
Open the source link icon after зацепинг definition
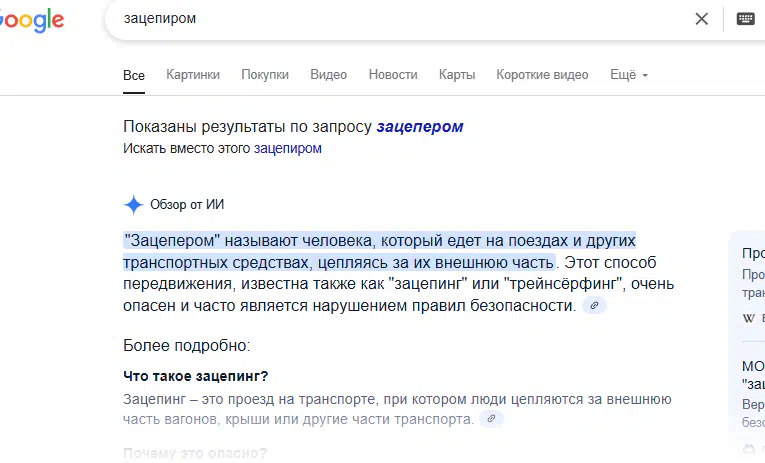[491, 419]
